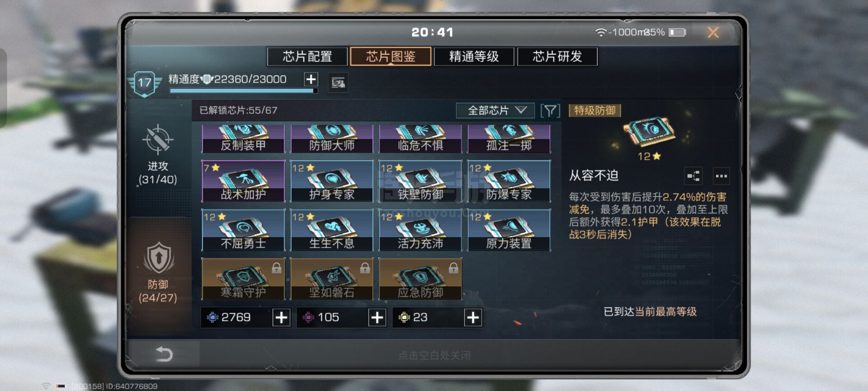Viewport: 868px width, 391px height.
Task: Tap the back arrow button
Action: pos(164,354)
